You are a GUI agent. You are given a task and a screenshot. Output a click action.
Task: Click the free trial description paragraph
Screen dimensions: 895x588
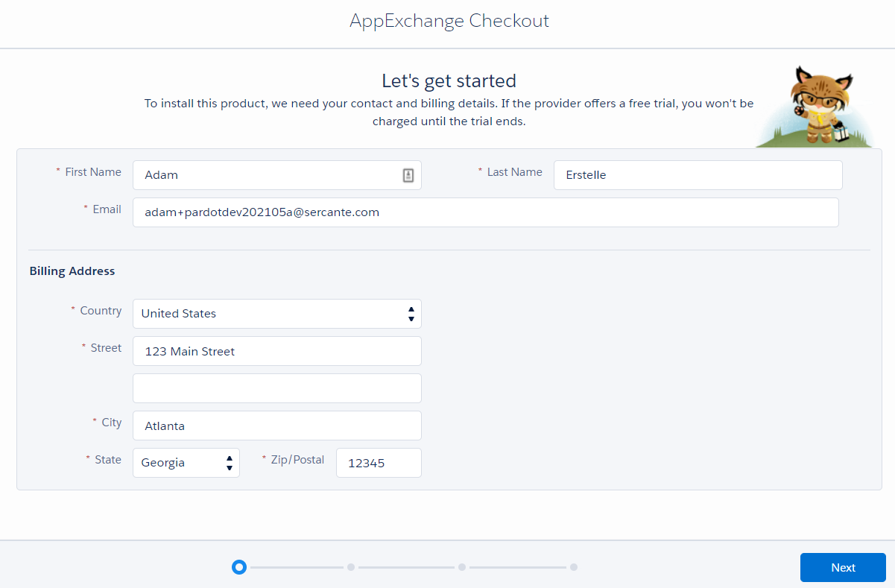click(449, 112)
